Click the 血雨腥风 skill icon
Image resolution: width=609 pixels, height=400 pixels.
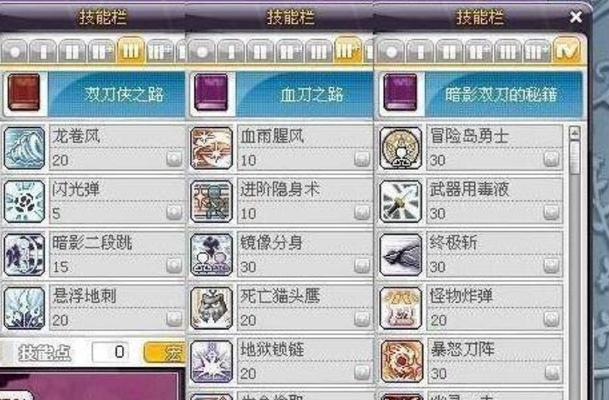(x=212, y=148)
